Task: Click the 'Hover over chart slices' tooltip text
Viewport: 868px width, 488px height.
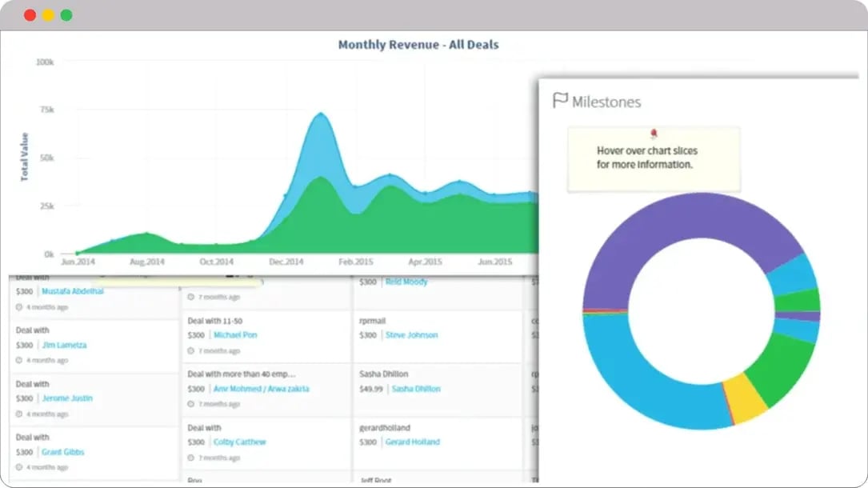Action: coord(647,157)
